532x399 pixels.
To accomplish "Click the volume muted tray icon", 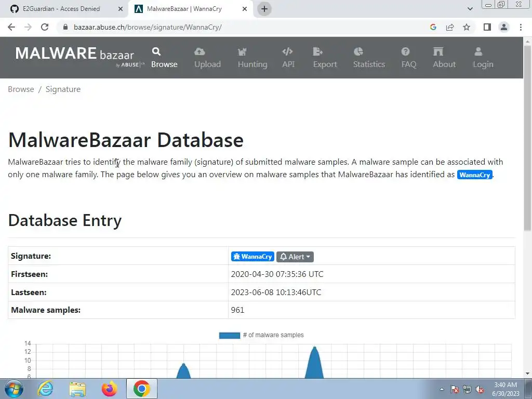I will click(480, 390).
